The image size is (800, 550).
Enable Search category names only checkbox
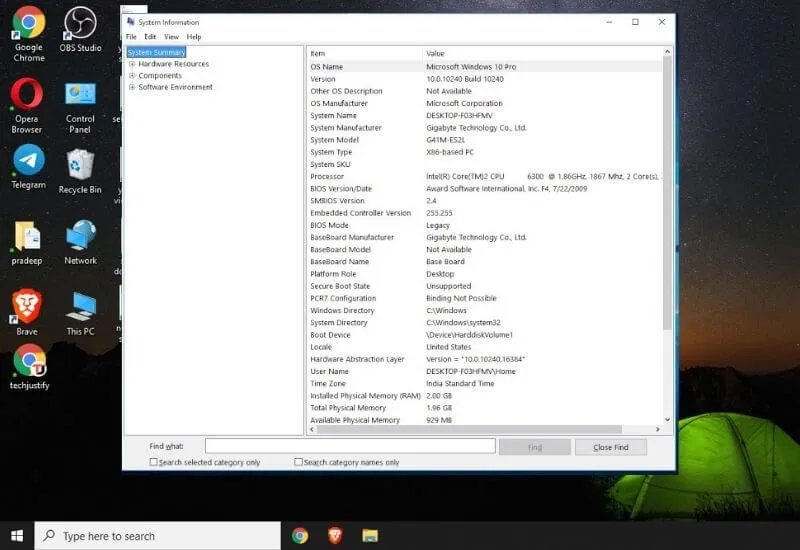tap(298, 462)
